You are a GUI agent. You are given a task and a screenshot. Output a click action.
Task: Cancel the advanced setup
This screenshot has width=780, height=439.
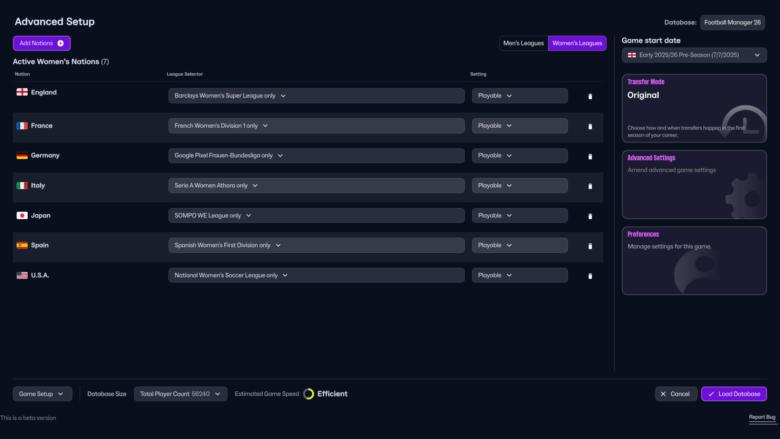676,394
